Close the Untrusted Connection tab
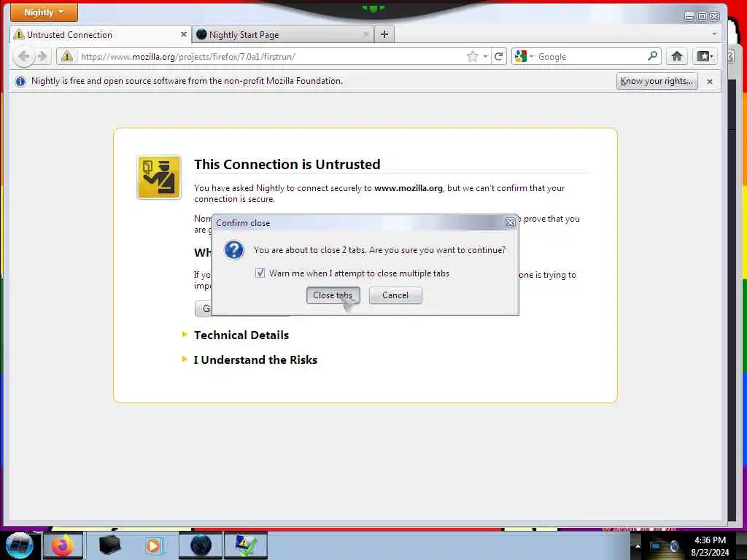 pos(183,34)
